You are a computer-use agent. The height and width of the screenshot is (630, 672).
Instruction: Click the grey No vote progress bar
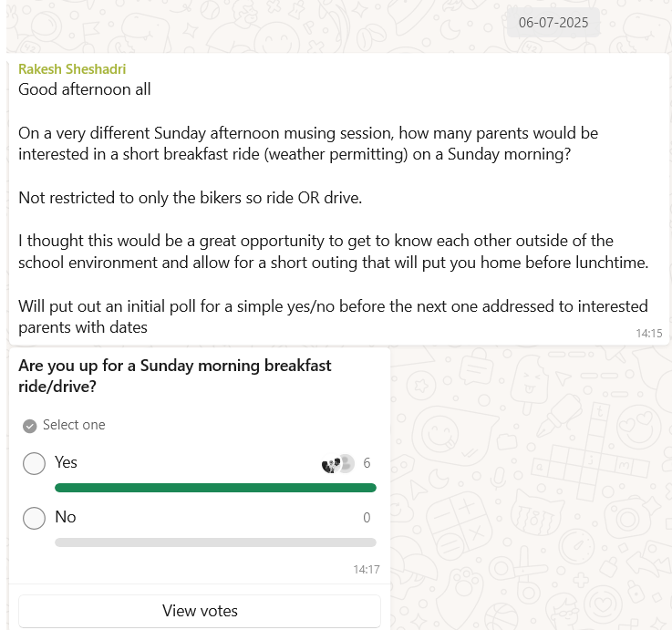tap(215, 542)
